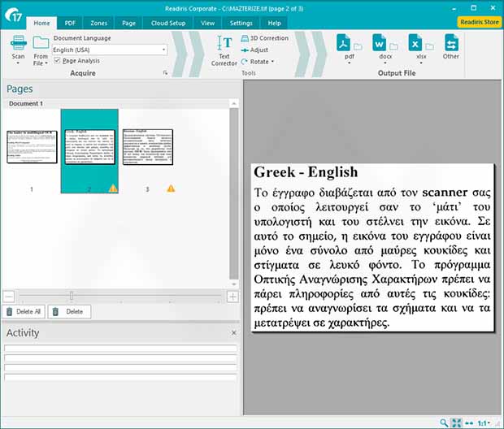The width and height of the screenshot is (504, 429).
Task: Click the fit-to-window icon in status bar
Action: click(x=456, y=422)
